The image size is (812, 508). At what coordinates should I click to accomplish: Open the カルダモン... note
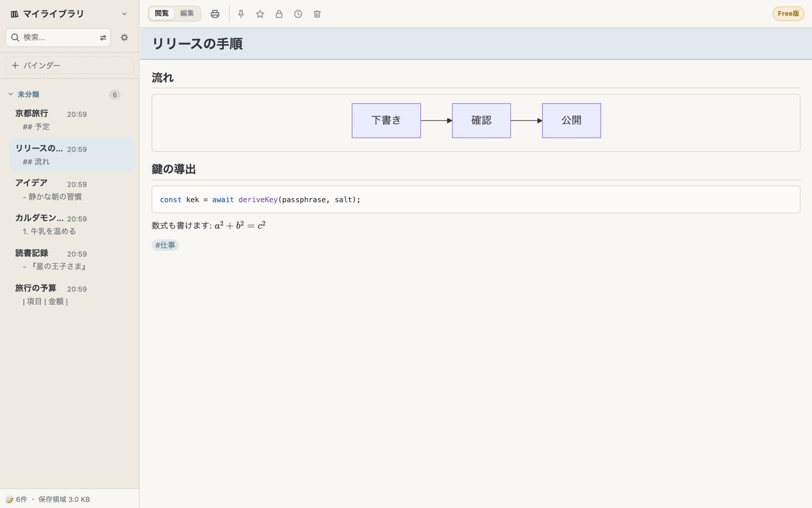pos(72,225)
